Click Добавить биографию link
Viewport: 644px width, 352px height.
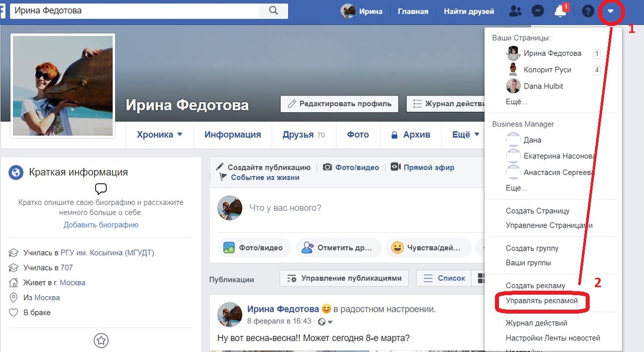pos(101,225)
